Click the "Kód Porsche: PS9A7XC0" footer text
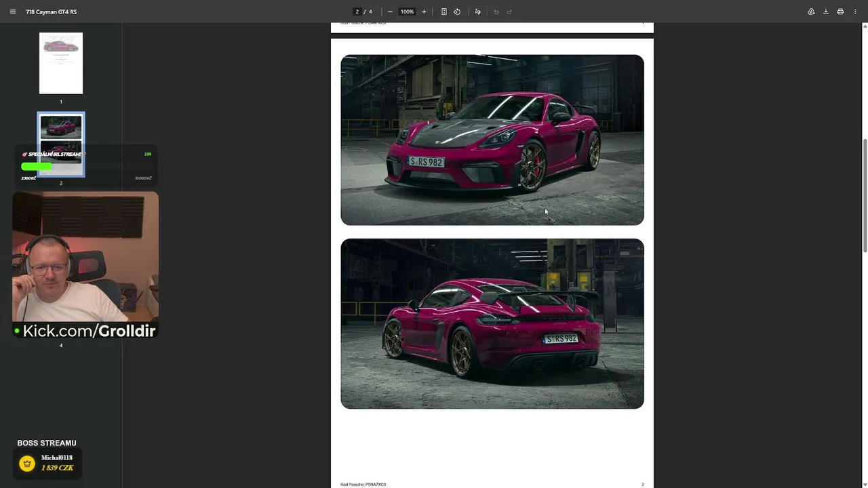This screenshot has height=488, width=868. pos(363,485)
